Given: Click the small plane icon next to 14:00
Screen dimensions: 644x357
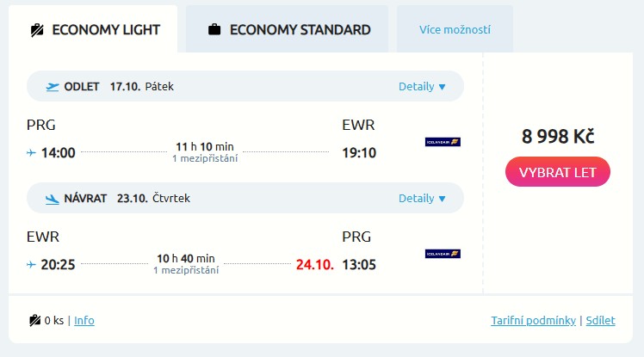Looking at the screenshot, I should (32, 153).
